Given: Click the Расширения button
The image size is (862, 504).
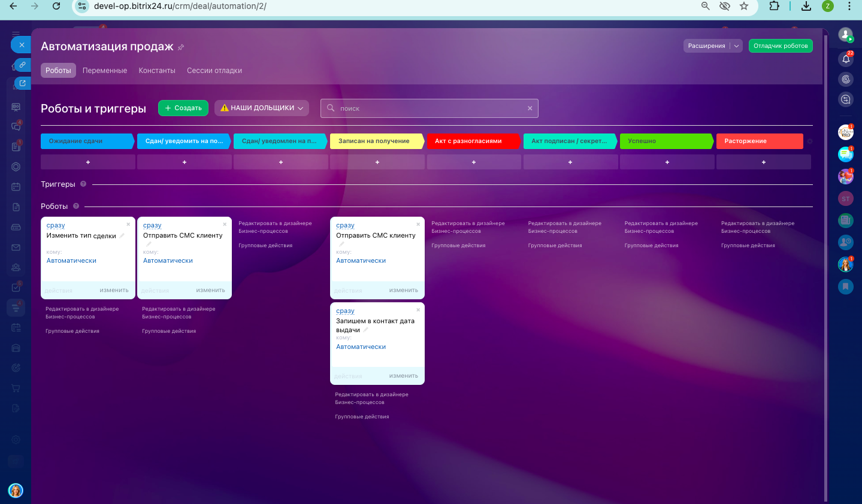Looking at the screenshot, I should coord(707,46).
